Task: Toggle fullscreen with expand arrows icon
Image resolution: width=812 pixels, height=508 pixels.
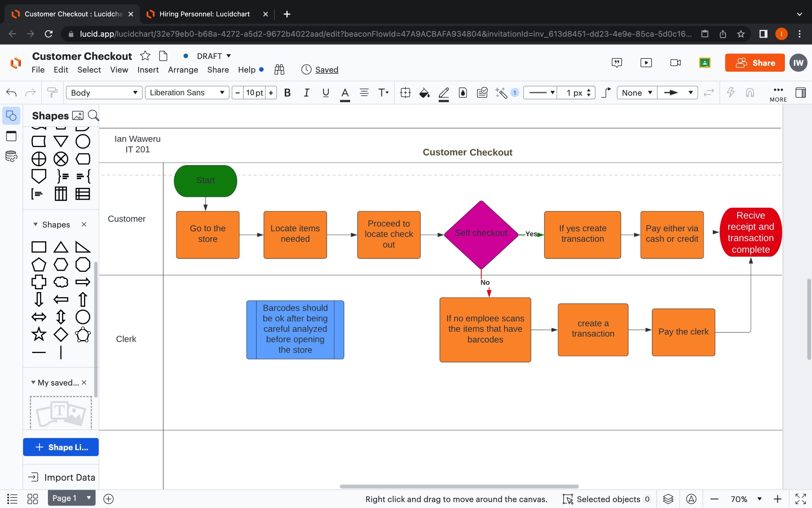Action: (x=801, y=499)
